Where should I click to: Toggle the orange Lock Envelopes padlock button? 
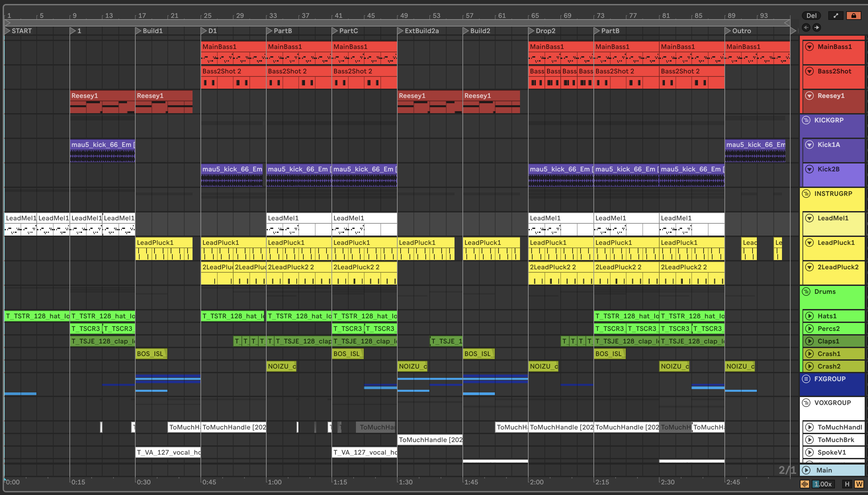coord(854,15)
